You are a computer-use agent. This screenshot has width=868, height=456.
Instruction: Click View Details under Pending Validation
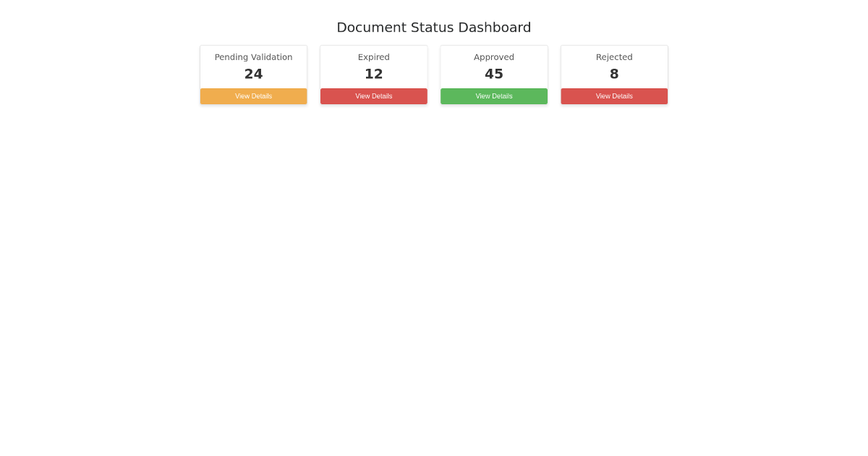tap(253, 96)
